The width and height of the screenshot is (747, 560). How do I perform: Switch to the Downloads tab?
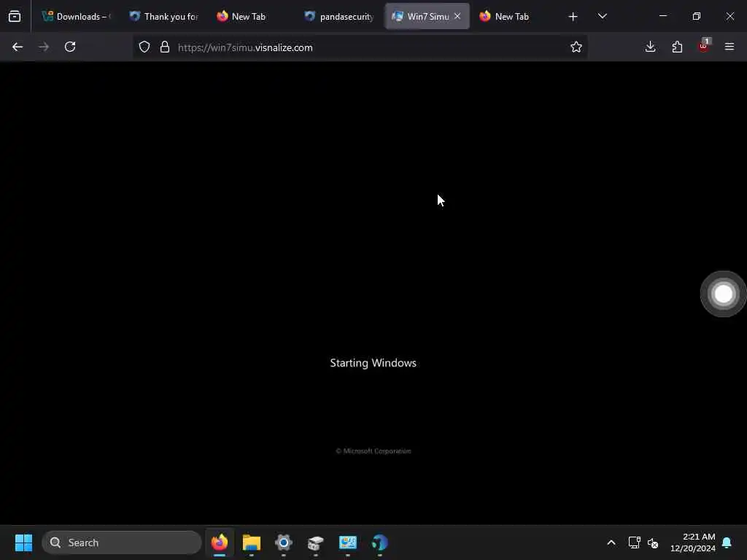(x=76, y=16)
